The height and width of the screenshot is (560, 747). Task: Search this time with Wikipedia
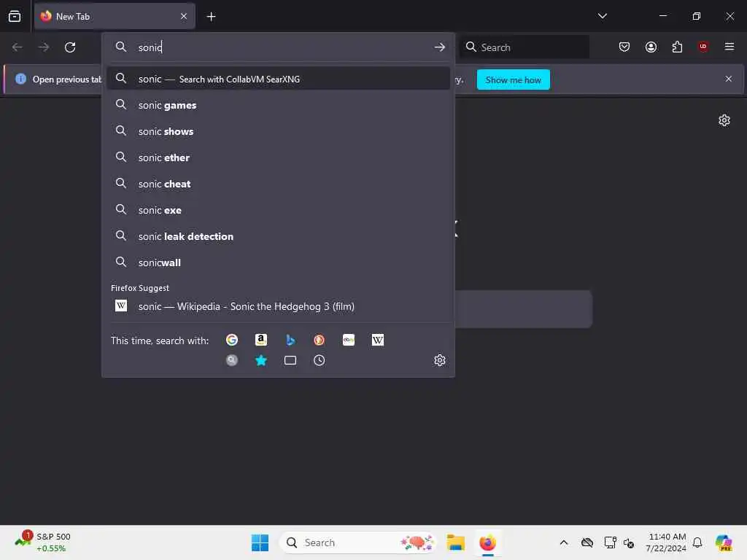pos(377,340)
